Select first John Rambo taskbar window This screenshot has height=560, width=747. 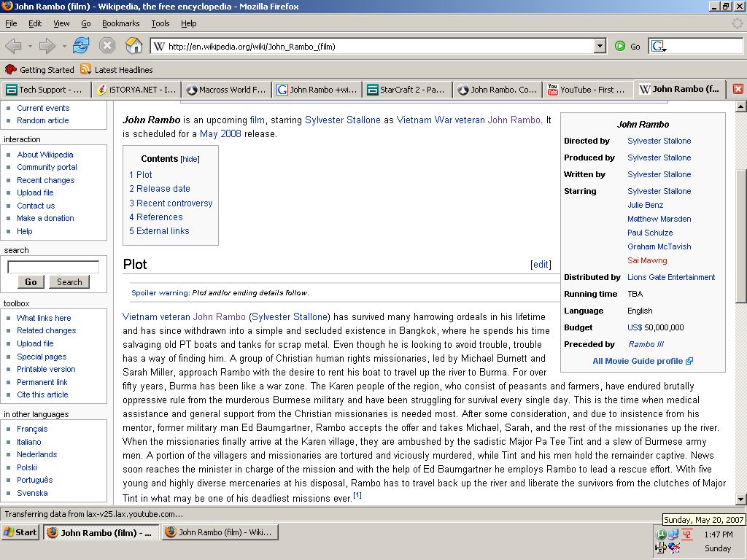pos(101,532)
